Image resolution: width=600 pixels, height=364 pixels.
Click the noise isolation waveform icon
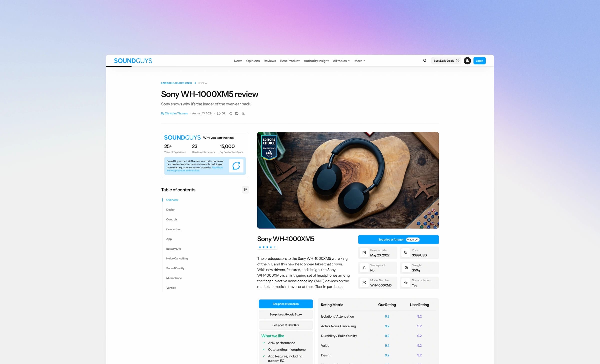coord(406,283)
